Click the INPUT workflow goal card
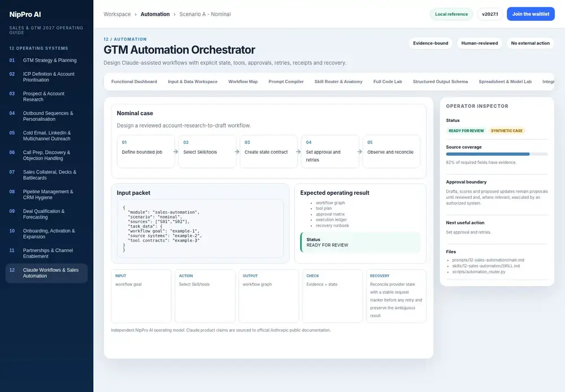Viewport: 565px width, 392px height. [141, 296]
